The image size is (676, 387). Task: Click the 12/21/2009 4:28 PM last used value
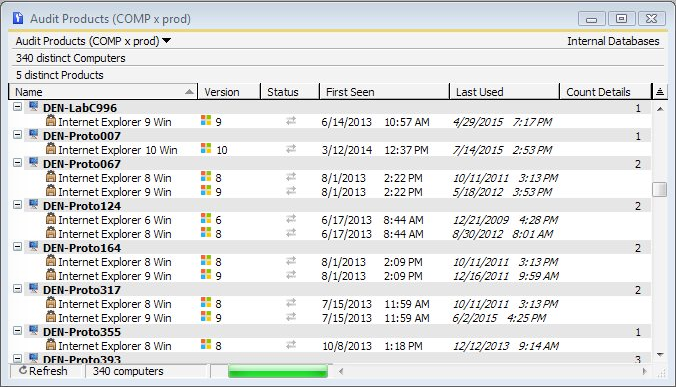point(505,220)
